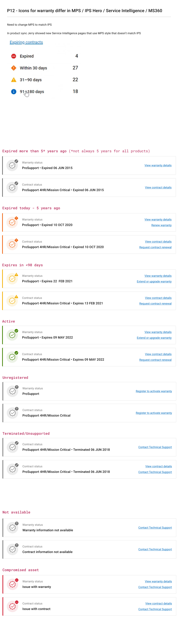Viewport: 178px width, 644px height.
Task: Click yellow warranty badge for Expires 22 FEB 2021
Action: [x=12, y=279]
